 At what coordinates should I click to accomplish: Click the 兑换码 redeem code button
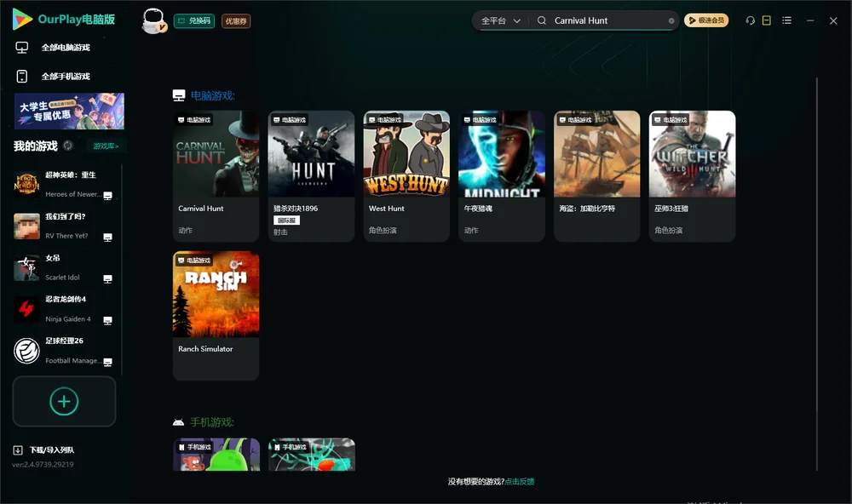tap(194, 21)
